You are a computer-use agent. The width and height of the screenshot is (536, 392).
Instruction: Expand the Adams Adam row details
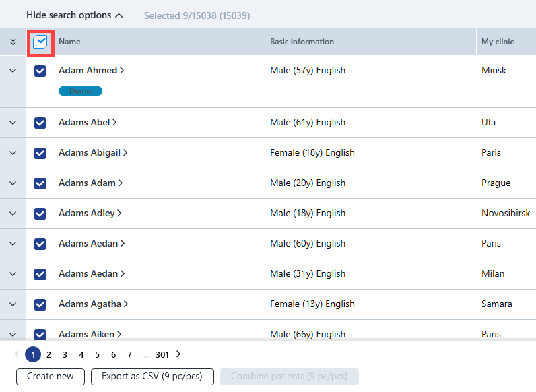(x=13, y=183)
